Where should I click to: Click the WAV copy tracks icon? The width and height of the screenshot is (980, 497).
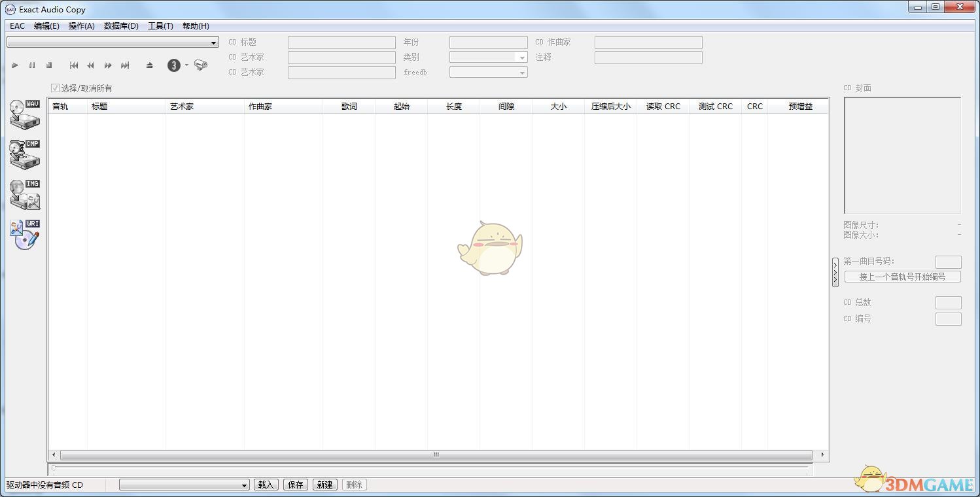[x=25, y=115]
